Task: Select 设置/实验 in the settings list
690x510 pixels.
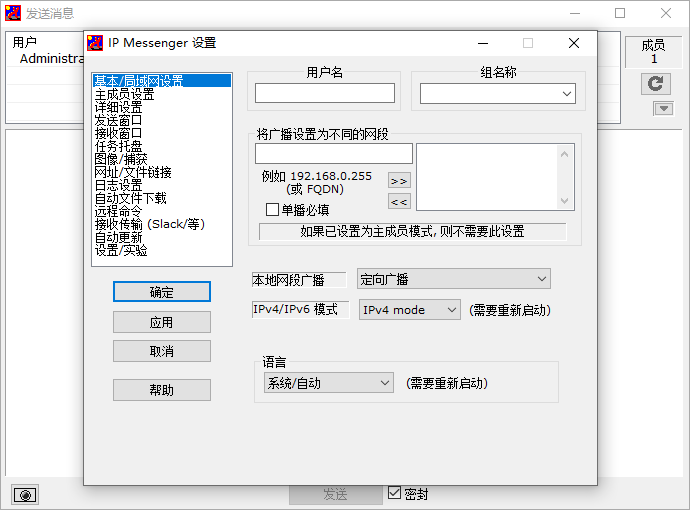Action: click(x=161, y=250)
